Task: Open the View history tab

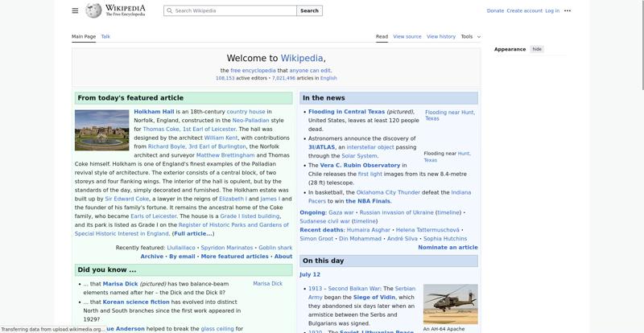Action: click(441, 36)
